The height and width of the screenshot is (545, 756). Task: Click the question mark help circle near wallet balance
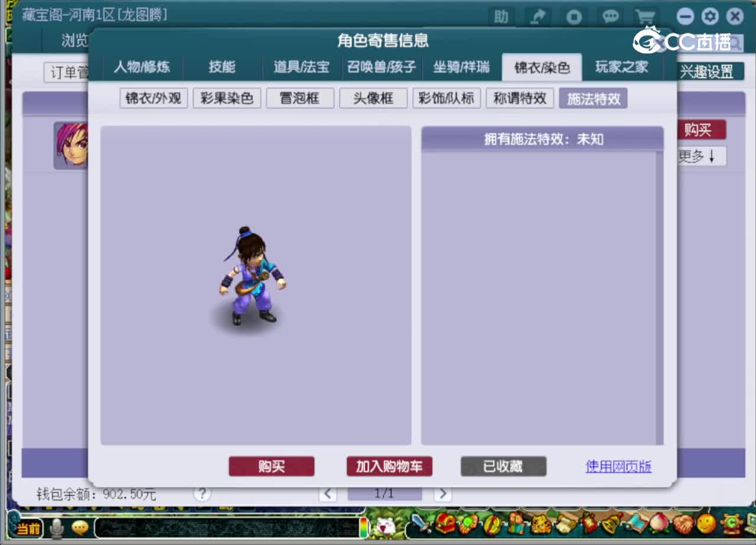coord(202,493)
